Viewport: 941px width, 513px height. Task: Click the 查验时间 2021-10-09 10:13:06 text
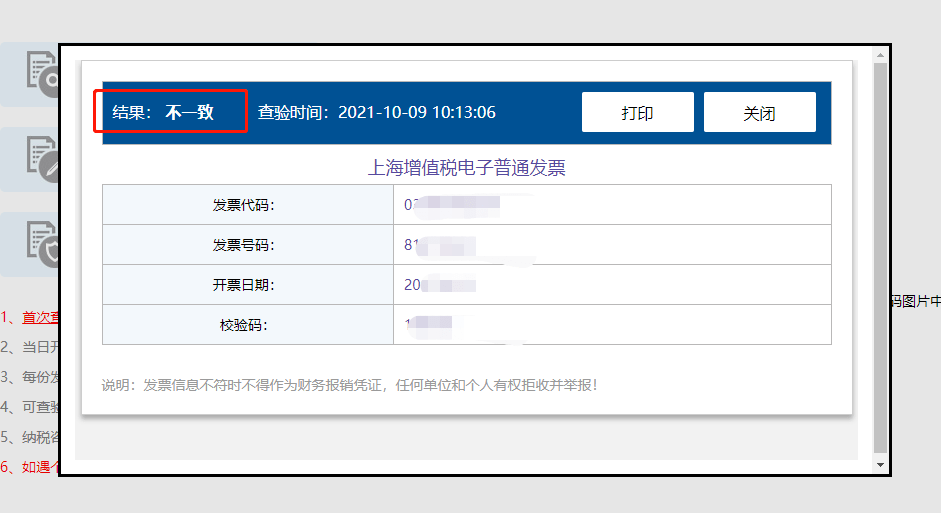[377, 112]
